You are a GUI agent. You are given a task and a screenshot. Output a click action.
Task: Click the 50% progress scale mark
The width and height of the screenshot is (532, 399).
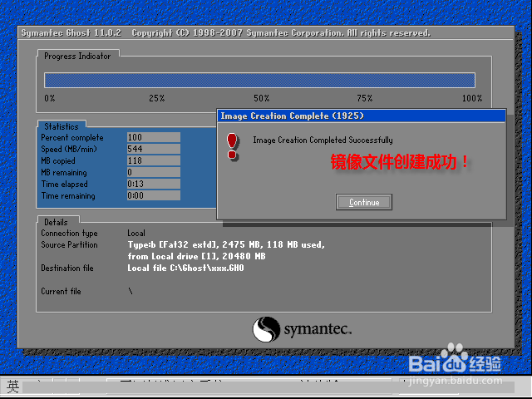pos(262,98)
